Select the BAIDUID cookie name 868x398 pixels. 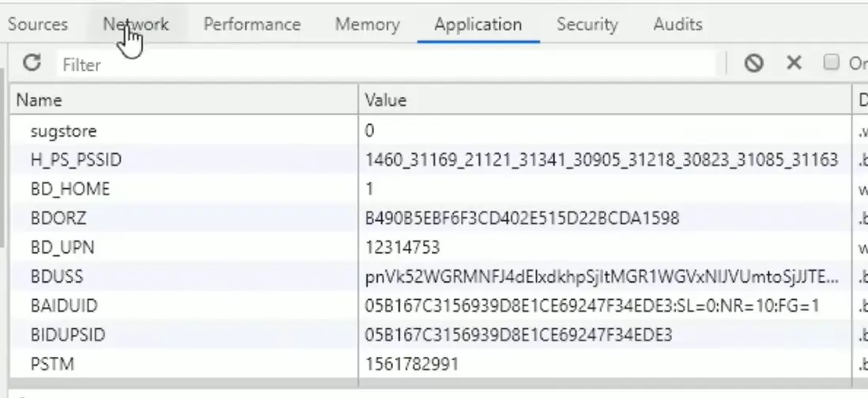[x=64, y=306]
